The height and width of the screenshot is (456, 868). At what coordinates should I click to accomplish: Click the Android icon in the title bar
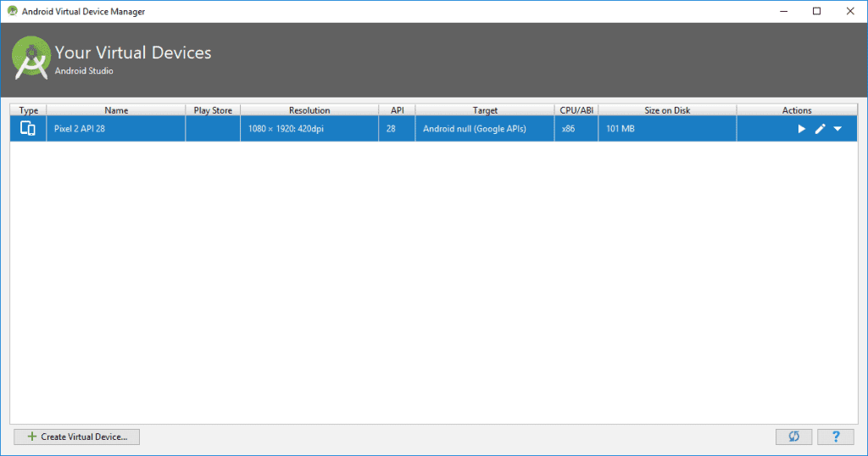12,11
